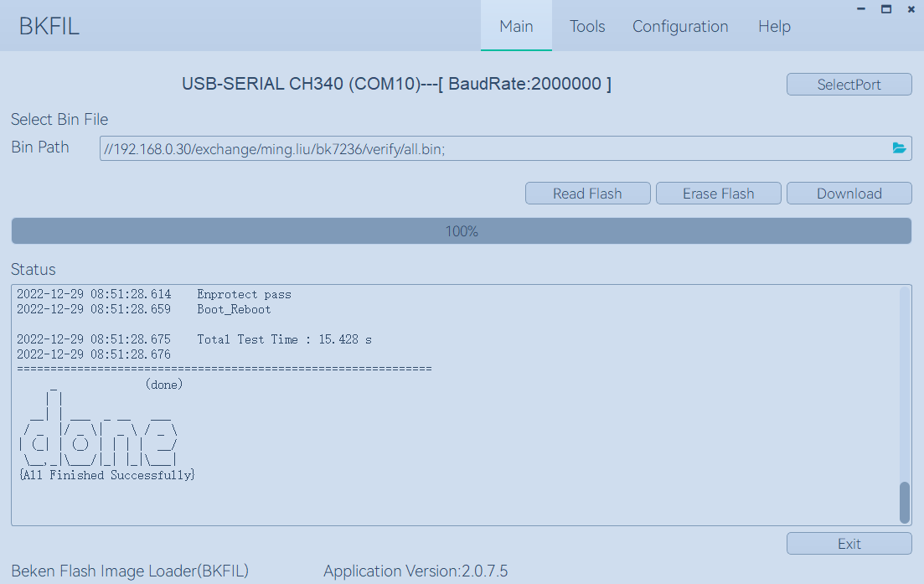Click the Erase Flash button
This screenshot has height=584, width=924.
[x=718, y=194]
